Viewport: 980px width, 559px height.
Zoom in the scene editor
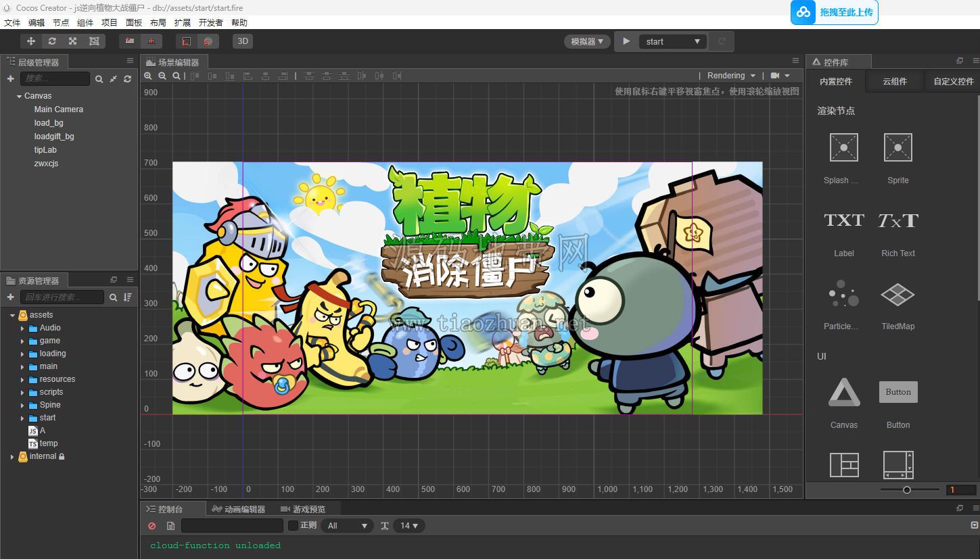click(148, 76)
